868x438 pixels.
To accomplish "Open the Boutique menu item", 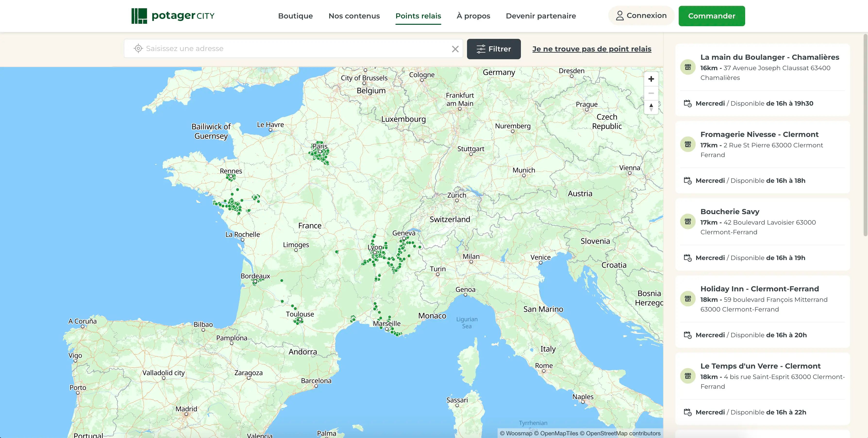I will (295, 16).
